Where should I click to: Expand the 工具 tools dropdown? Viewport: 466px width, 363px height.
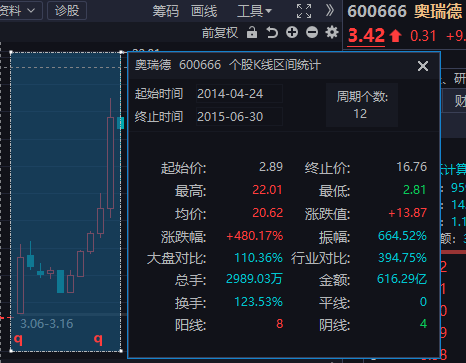pos(254,11)
